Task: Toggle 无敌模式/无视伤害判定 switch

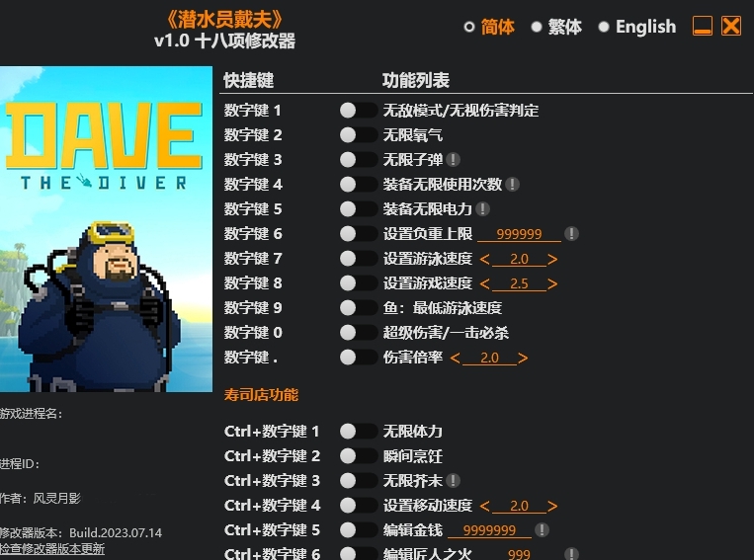Action: (359, 111)
